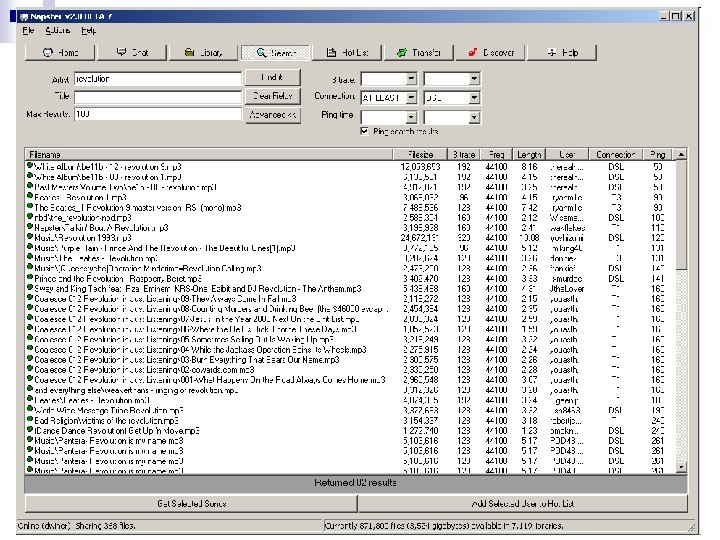Click green dot beside Bad Religion row
The height and width of the screenshot is (540, 720).
[x=30, y=419]
